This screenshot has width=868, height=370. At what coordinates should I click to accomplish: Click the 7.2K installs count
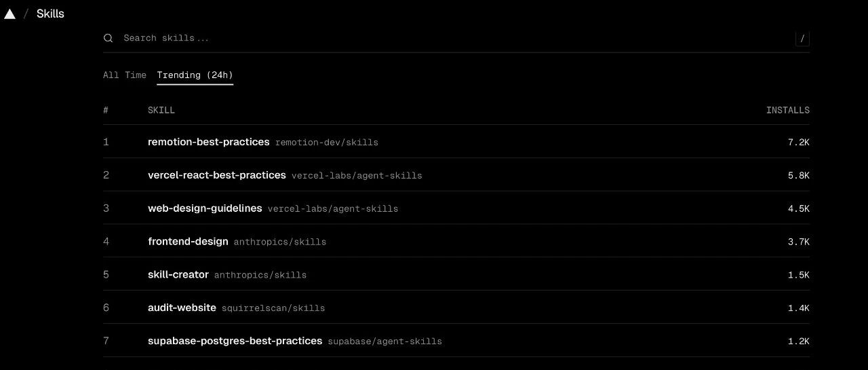pos(799,143)
